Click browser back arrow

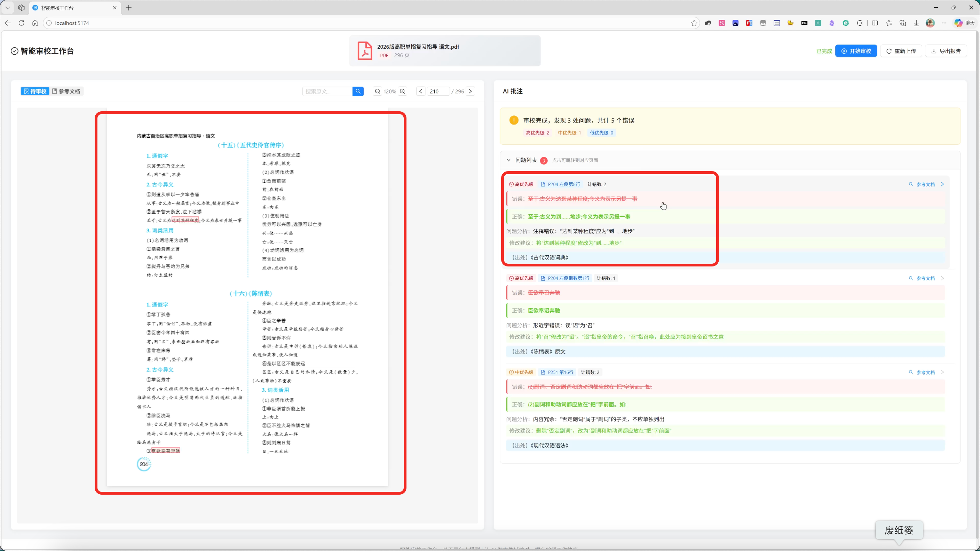click(x=8, y=23)
